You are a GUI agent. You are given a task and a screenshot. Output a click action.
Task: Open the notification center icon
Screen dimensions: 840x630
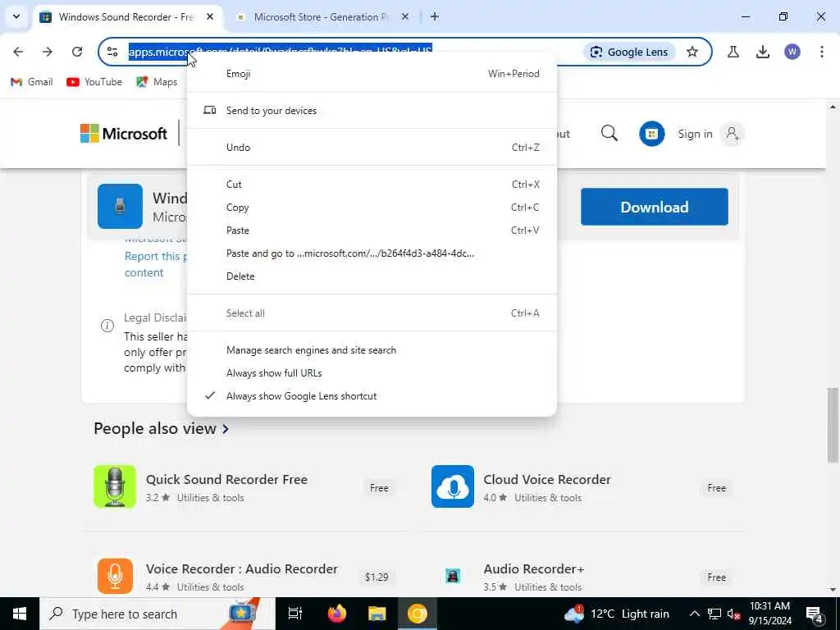coord(815,614)
